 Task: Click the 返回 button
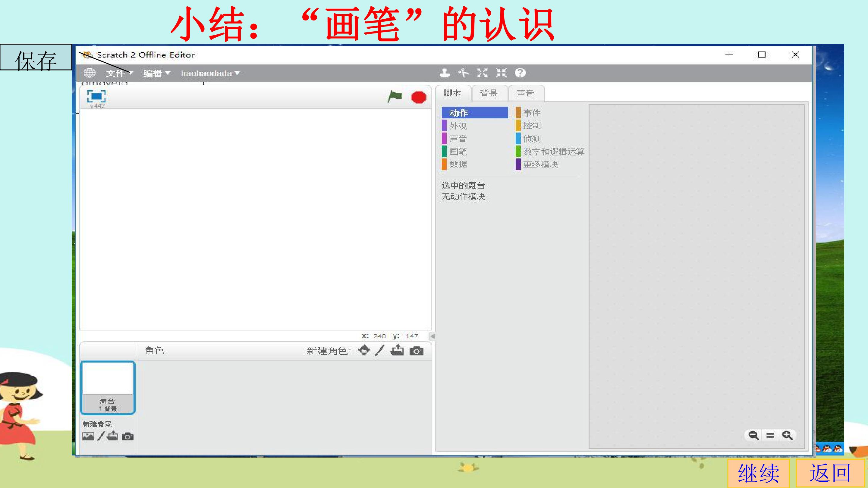831,473
